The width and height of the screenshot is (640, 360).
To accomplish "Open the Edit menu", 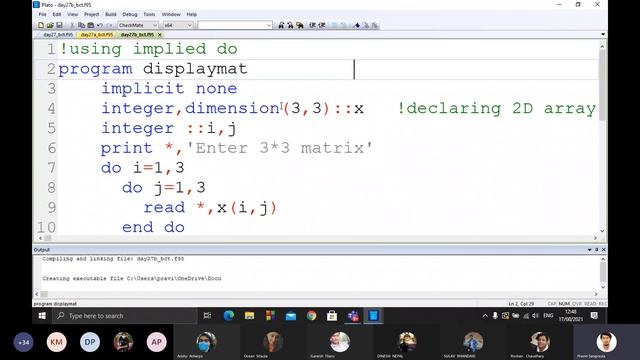I will [x=57, y=14].
